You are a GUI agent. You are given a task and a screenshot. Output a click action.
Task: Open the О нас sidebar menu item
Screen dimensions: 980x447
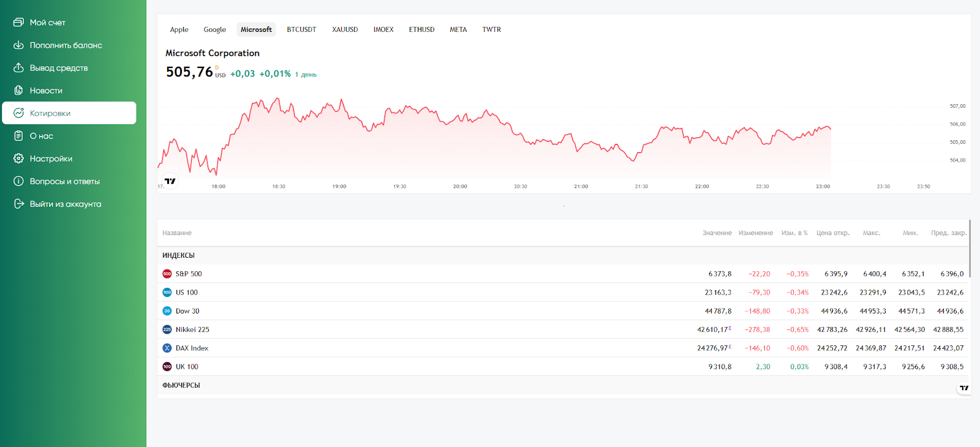click(42, 136)
